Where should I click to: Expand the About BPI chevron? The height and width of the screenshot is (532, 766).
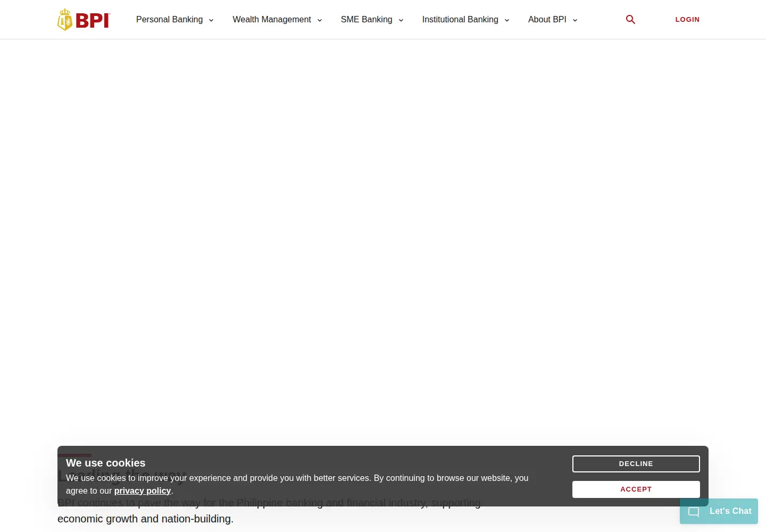tap(575, 20)
